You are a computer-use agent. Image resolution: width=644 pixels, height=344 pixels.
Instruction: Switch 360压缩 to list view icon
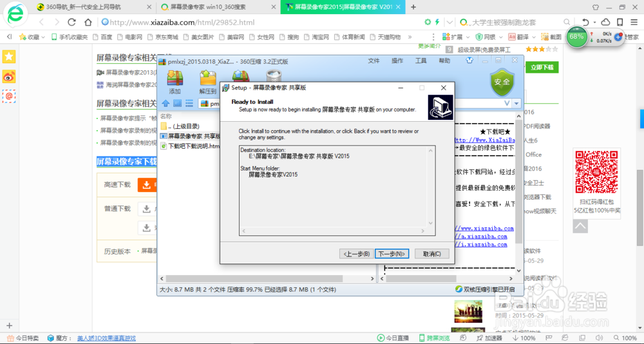pyautogui.click(x=189, y=103)
